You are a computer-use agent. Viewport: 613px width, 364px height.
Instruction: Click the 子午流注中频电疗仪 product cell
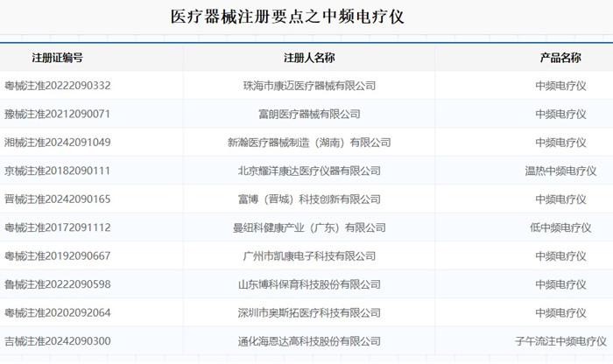click(x=560, y=341)
